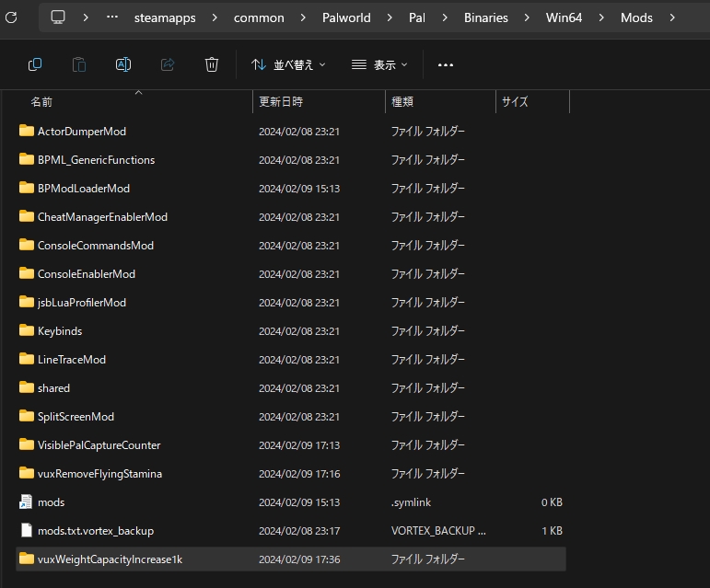Screen dimensions: 710x588
Task: Expand chevron after Binaries breadcrumb
Action: coord(527,17)
